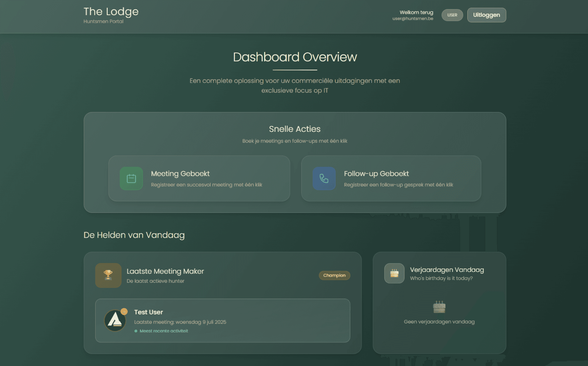Click the phone icon on Follow-up Geboekt
Image resolution: width=588 pixels, height=366 pixels.
point(324,178)
